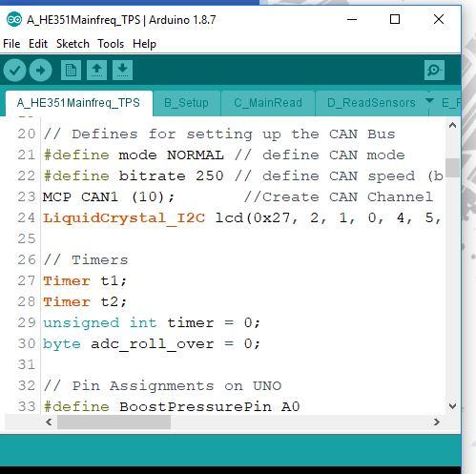
Task: Click 'byte adc_roll_over = 0;' line
Action: (x=152, y=344)
